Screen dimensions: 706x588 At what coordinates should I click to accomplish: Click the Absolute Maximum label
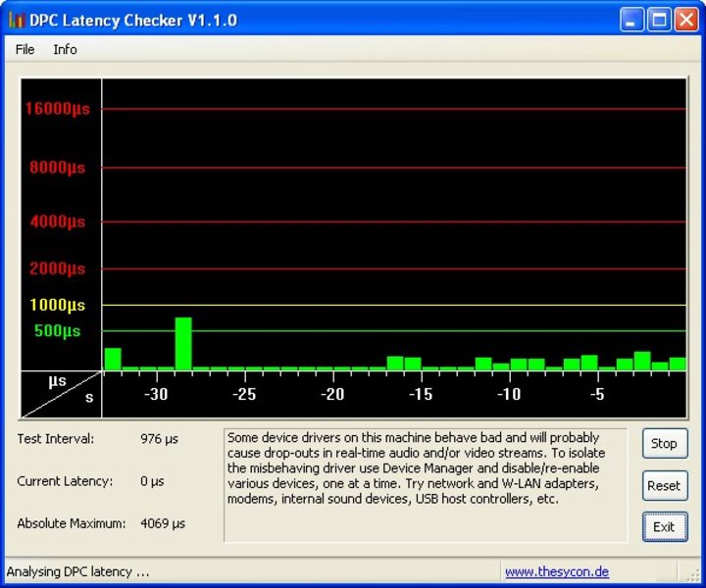pyautogui.click(x=72, y=523)
